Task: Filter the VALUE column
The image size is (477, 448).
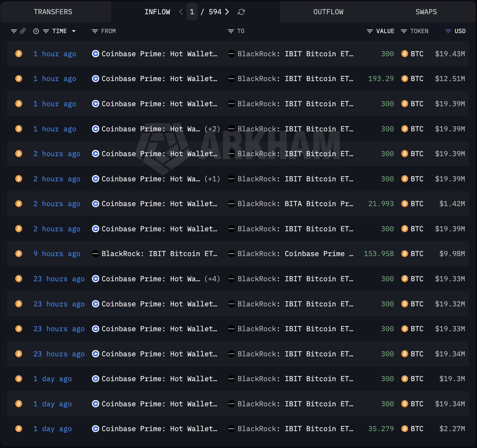Action: (370, 31)
